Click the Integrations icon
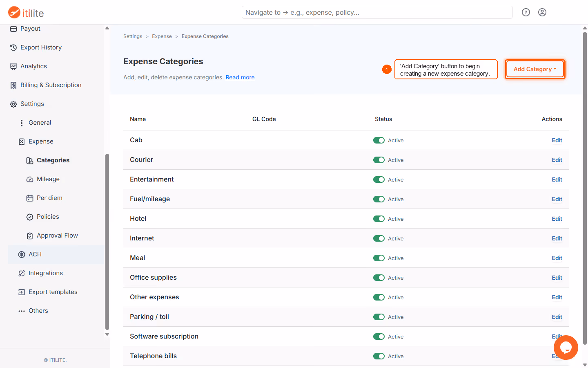This screenshot has width=588, height=368. pyautogui.click(x=22, y=273)
